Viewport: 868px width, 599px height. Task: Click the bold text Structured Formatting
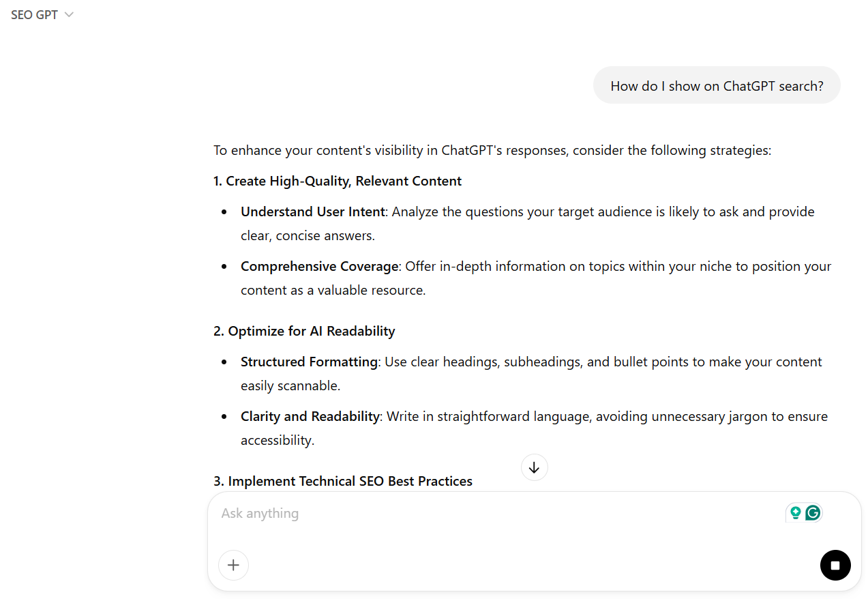pyautogui.click(x=309, y=362)
